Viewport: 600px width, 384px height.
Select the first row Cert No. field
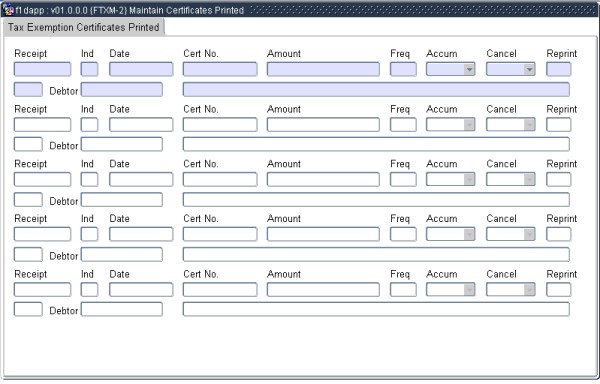(220, 69)
